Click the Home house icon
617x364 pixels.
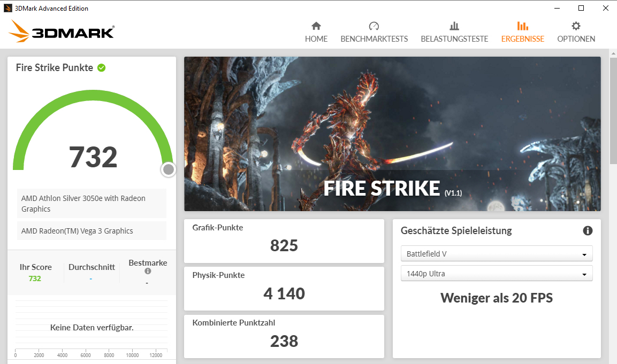(316, 26)
